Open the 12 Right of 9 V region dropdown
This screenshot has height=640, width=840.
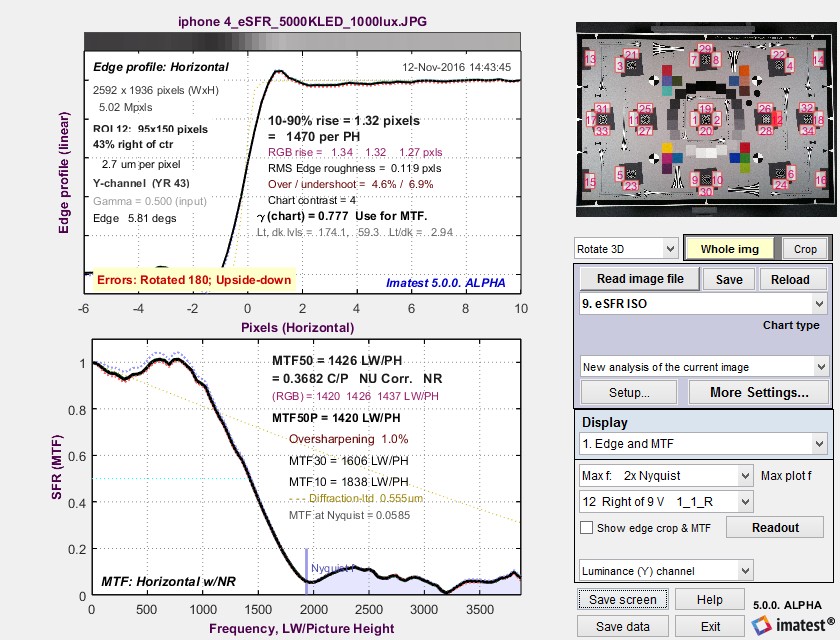pos(666,502)
